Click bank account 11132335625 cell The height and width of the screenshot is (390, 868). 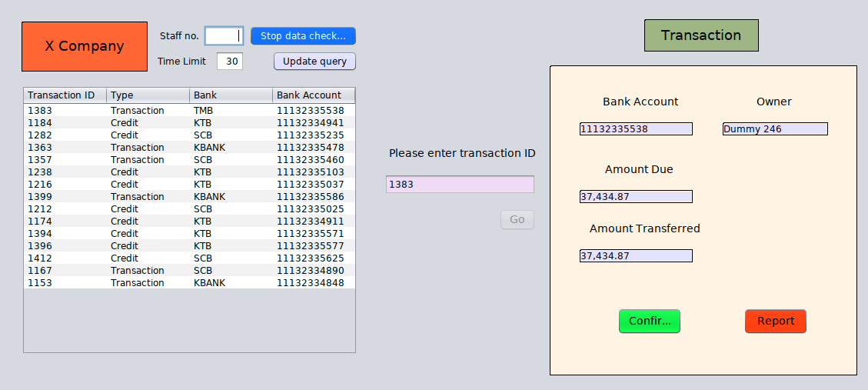point(314,258)
